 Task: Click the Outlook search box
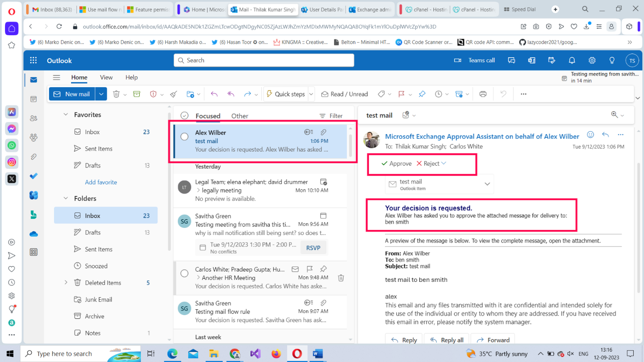[264, 60]
